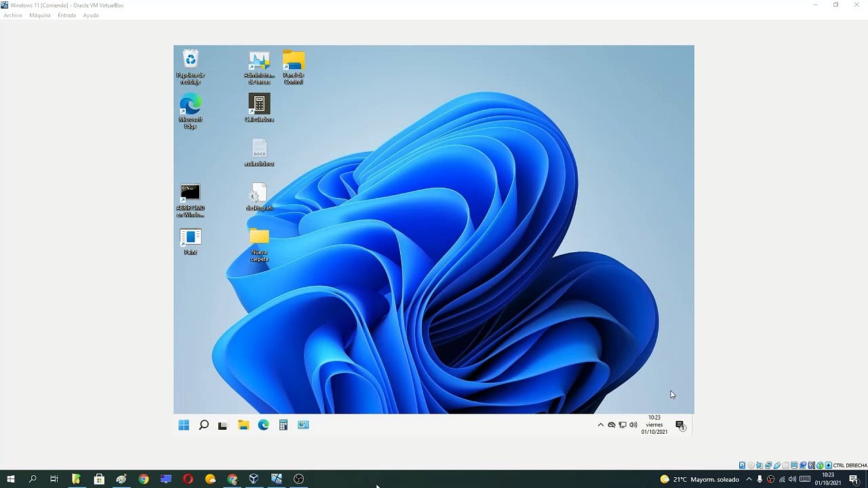
Task: Expand hidden icons in host system tray
Action: point(749,479)
